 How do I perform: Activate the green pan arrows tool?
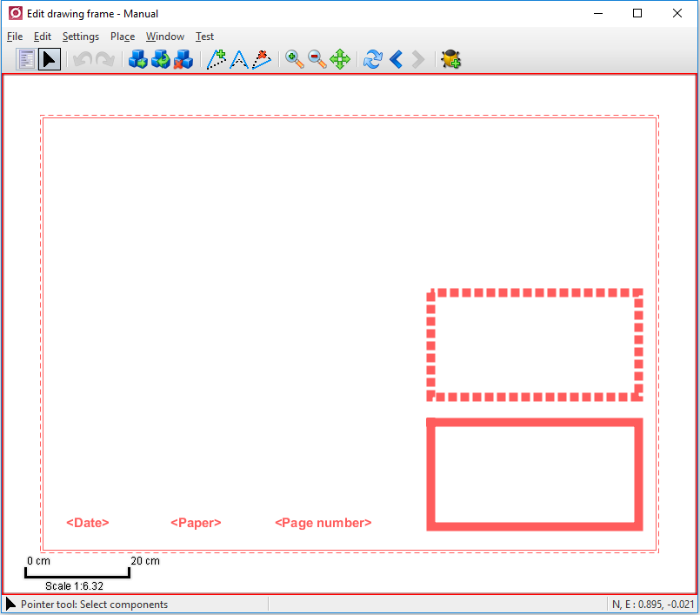click(x=340, y=59)
